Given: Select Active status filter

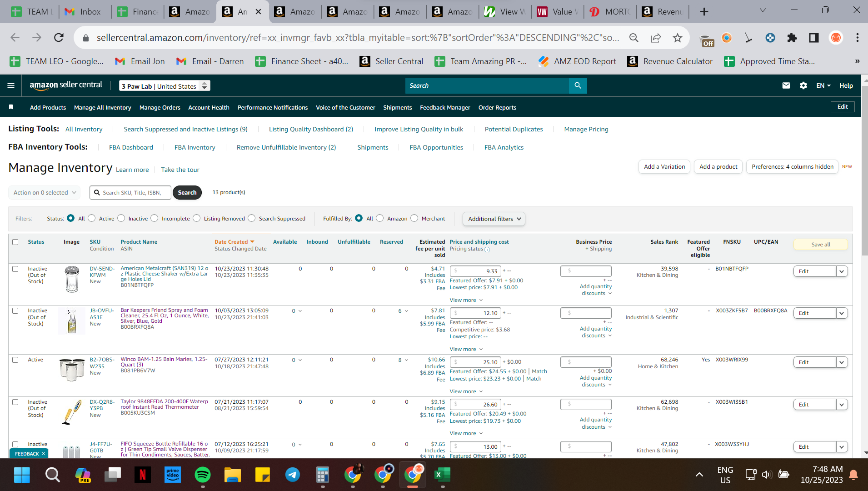Looking at the screenshot, I should pyautogui.click(x=92, y=218).
